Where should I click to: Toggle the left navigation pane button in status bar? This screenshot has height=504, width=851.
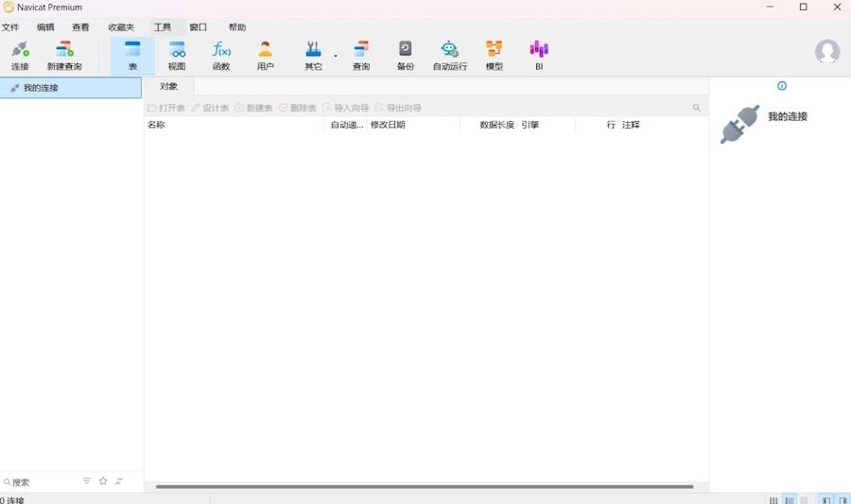826,500
